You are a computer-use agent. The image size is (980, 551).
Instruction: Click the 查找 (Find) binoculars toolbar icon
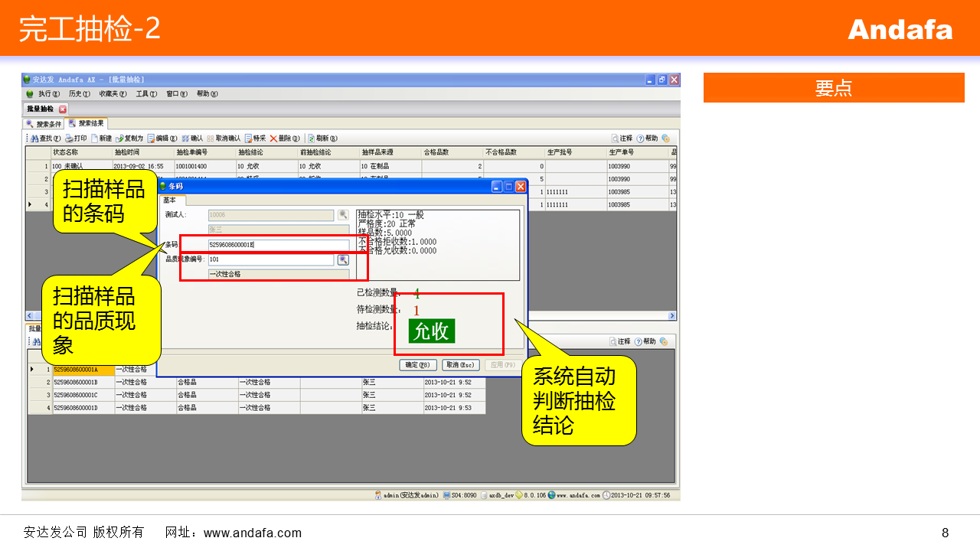click(34, 139)
